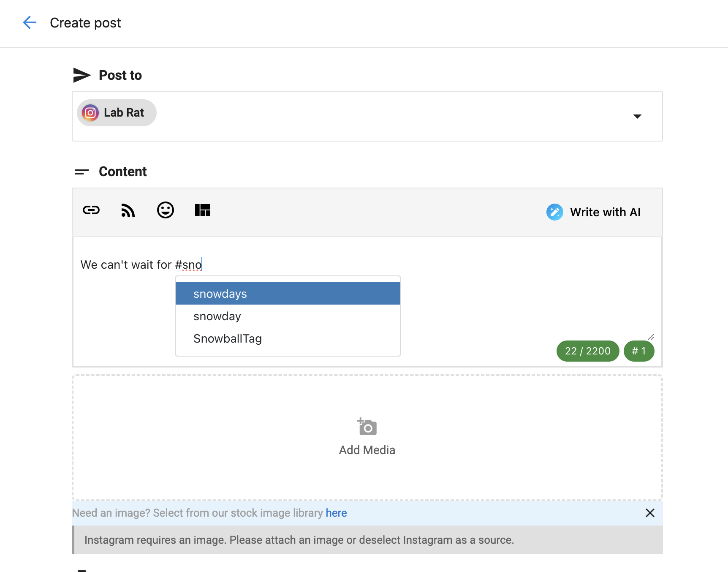Click the back arrow beside Create post
Screen dimensions: 728x572
click(x=30, y=22)
